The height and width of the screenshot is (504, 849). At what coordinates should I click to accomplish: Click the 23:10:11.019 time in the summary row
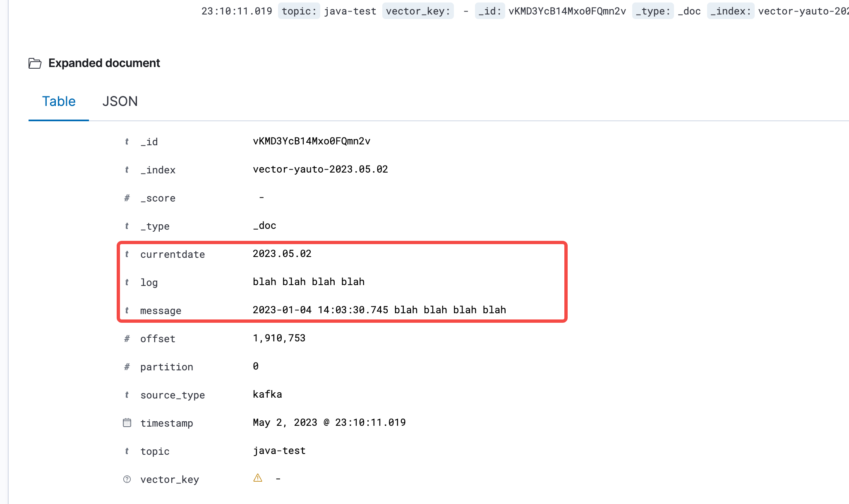click(237, 11)
